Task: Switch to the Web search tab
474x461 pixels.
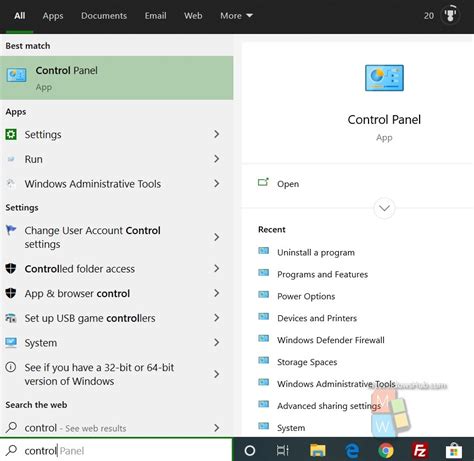Action: coord(193,16)
